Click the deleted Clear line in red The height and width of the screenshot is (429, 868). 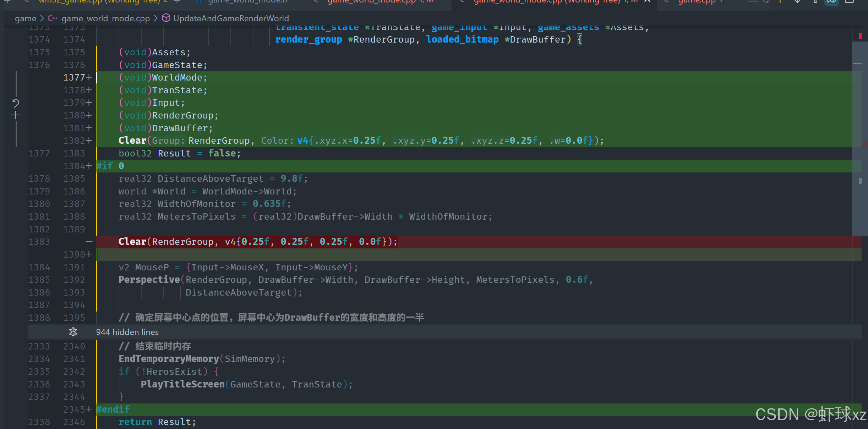(x=257, y=242)
